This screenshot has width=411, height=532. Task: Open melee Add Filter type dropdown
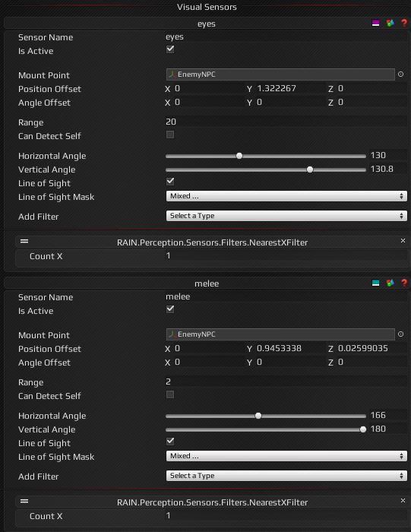tap(286, 476)
